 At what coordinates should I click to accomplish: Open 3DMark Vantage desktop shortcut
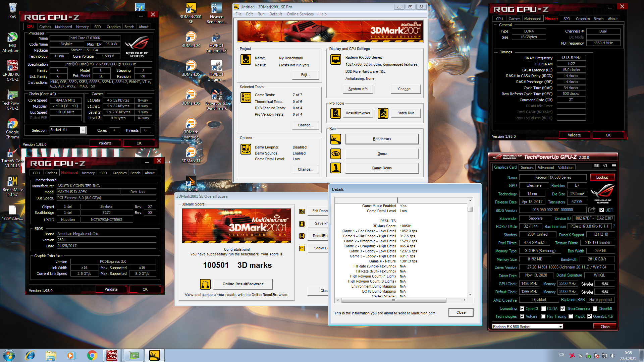[x=191, y=128]
